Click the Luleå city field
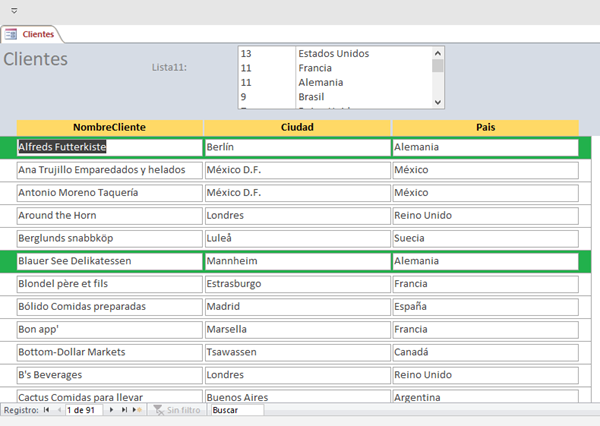Image resolution: width=600 pixels, height=426 pixels. [x=297, y=238]
